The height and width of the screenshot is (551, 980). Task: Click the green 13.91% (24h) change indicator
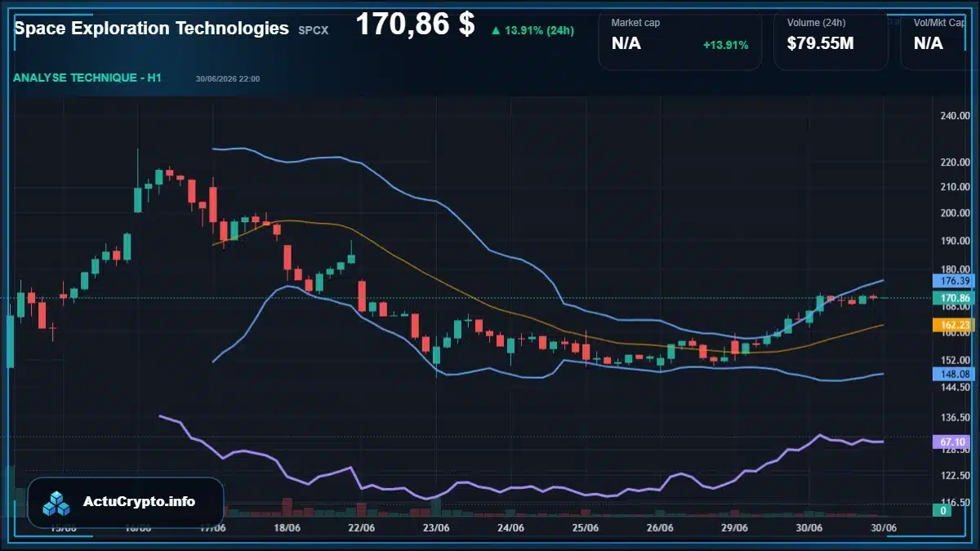[x=532, y=30]
